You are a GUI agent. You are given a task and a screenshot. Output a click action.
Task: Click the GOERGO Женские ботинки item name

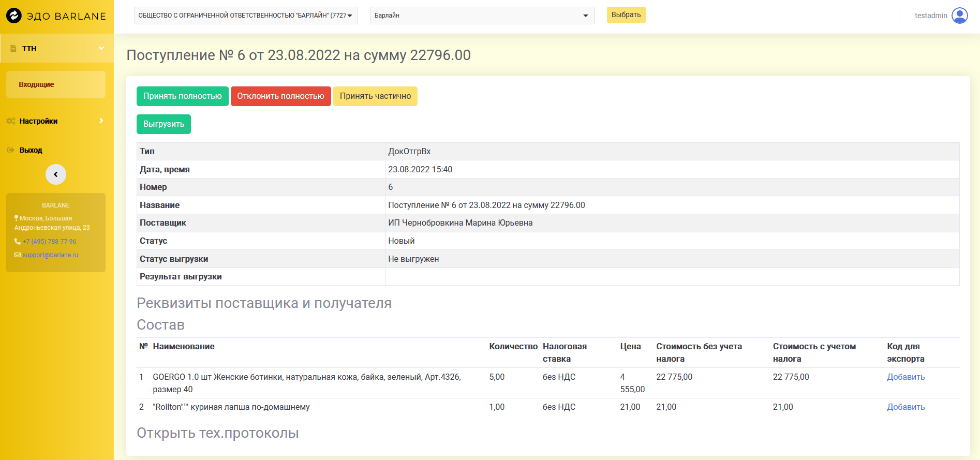(307, 383)
